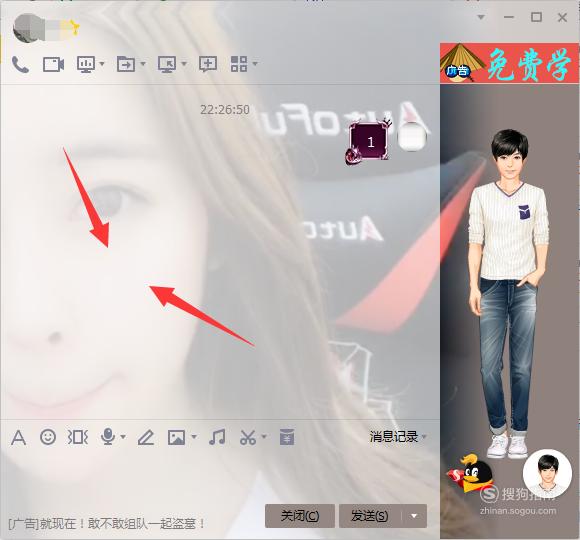This screenshot has height=540, width=580.
Task: Expand the remote desktop dropdown arrow
Action: pyautogui.click(x=184, y=64)
